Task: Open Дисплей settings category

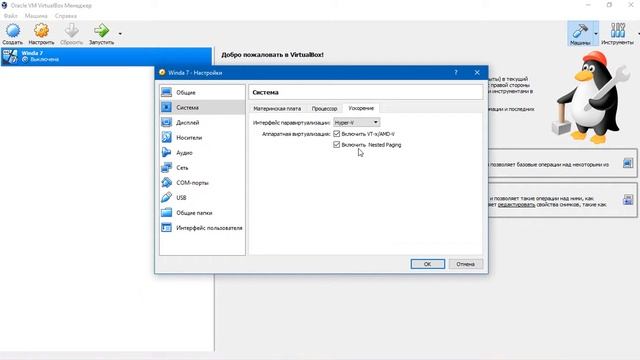Action: point(202,122)
